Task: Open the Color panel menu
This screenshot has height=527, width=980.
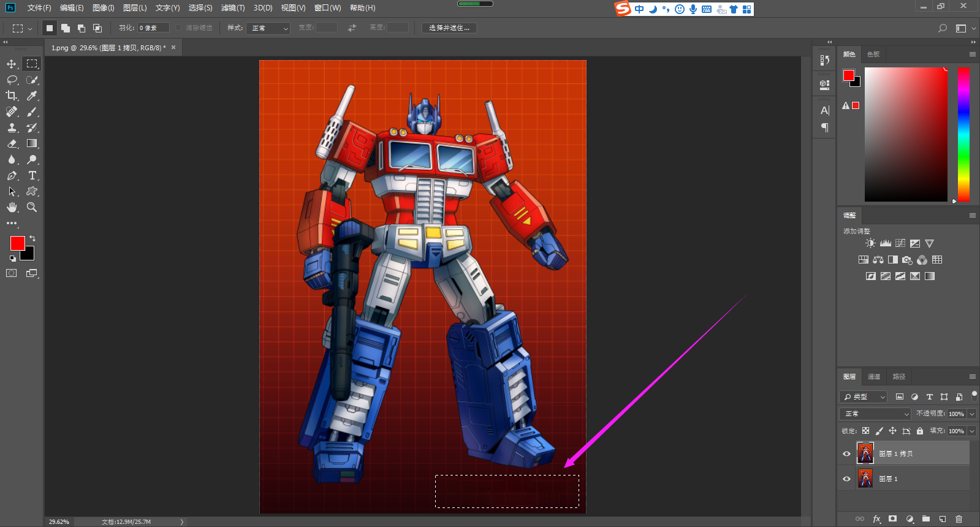Action: pyautogui.click(x=973, y=54)
